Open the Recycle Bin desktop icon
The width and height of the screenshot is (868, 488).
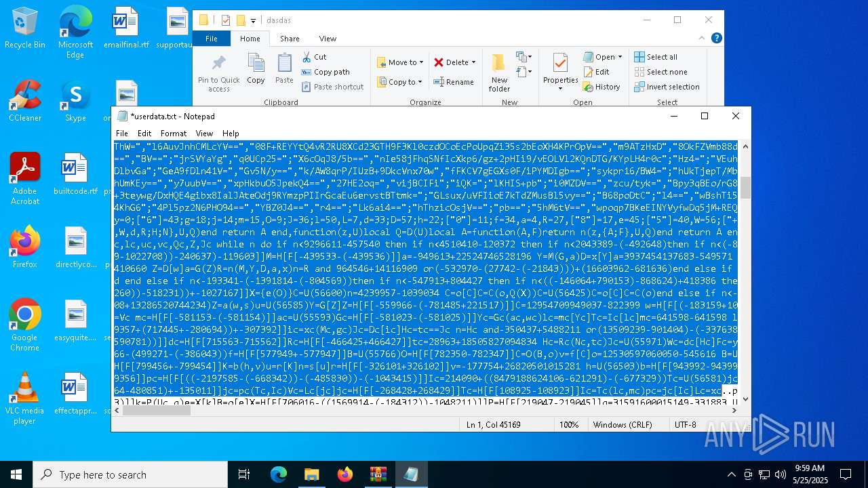tap(24, 28)
